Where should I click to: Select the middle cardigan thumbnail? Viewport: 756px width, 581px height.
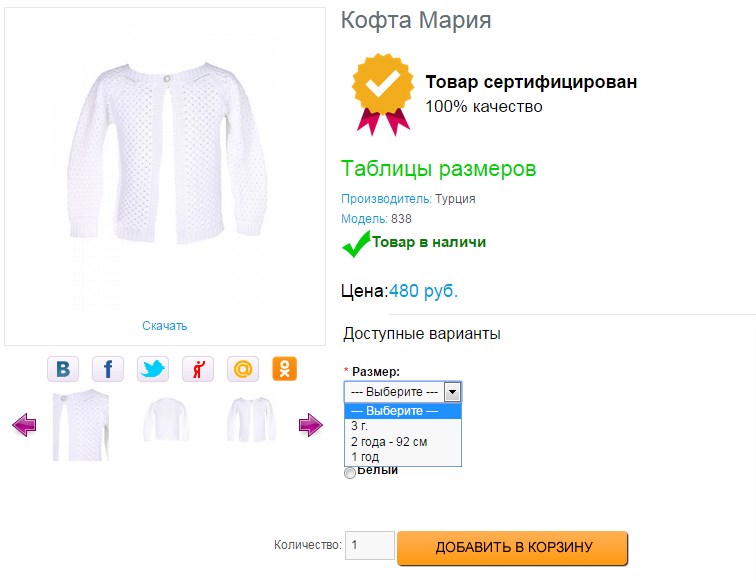click(x=166, y=420)
